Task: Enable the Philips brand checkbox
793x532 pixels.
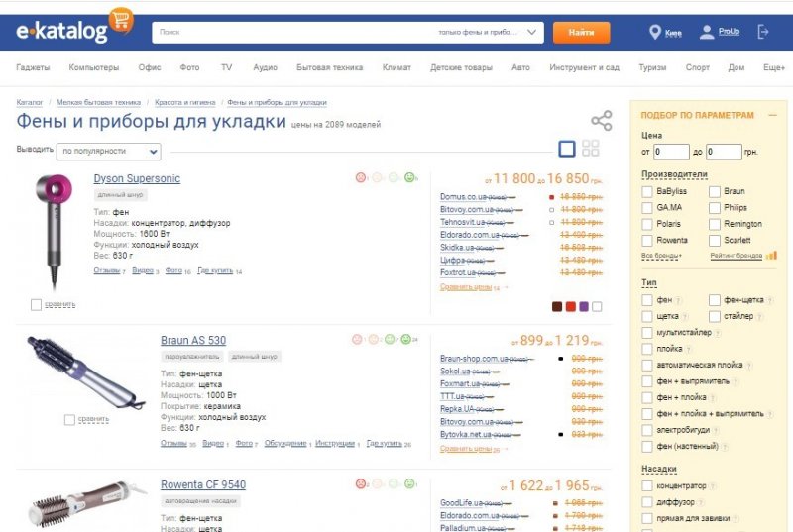Action: 714,208
